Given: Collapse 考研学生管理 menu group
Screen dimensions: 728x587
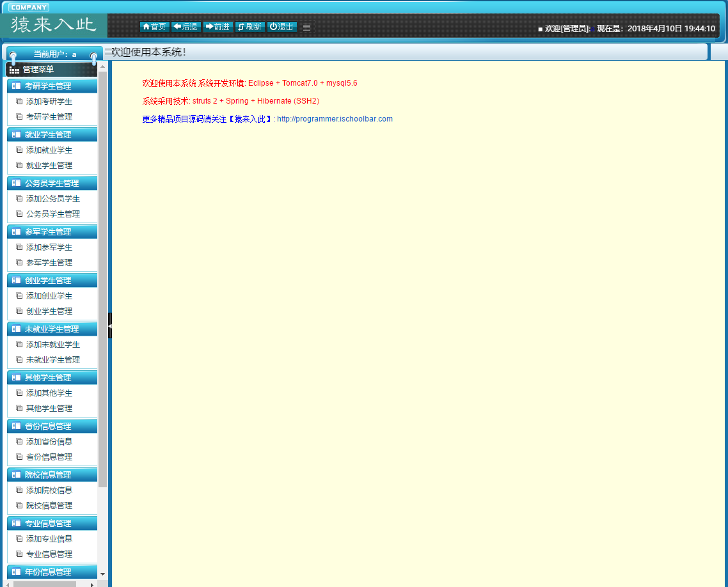Looking at the screenshot, I should point(52,86).
